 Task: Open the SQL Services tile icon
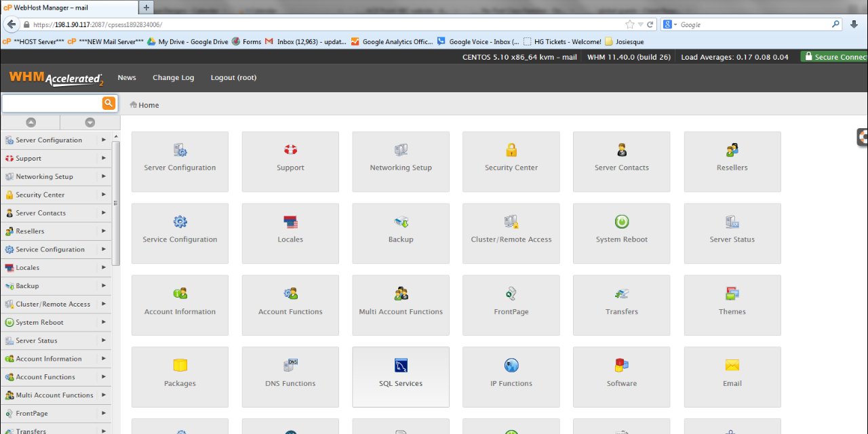point(401,366)
